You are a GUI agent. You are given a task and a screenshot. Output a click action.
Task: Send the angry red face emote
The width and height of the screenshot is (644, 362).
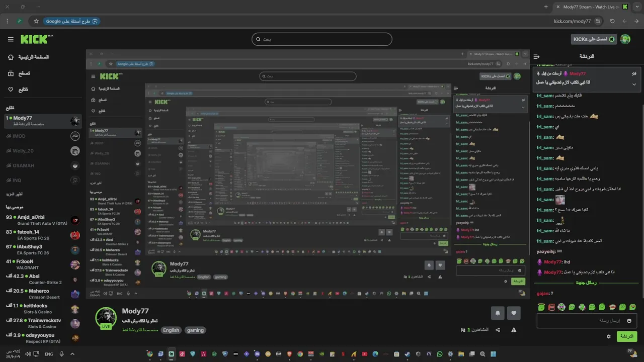pyautogui.click(x=551, y=307)
